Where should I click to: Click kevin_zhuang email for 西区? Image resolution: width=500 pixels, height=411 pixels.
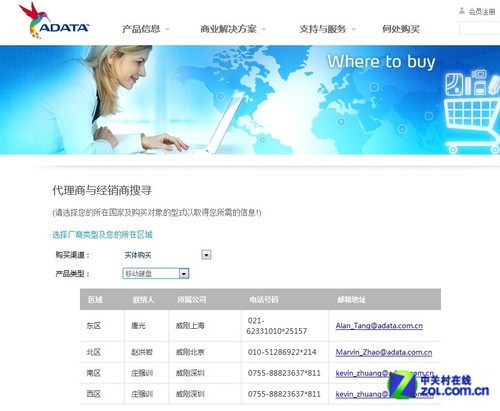pyautogui.click(x=385, y=394)
